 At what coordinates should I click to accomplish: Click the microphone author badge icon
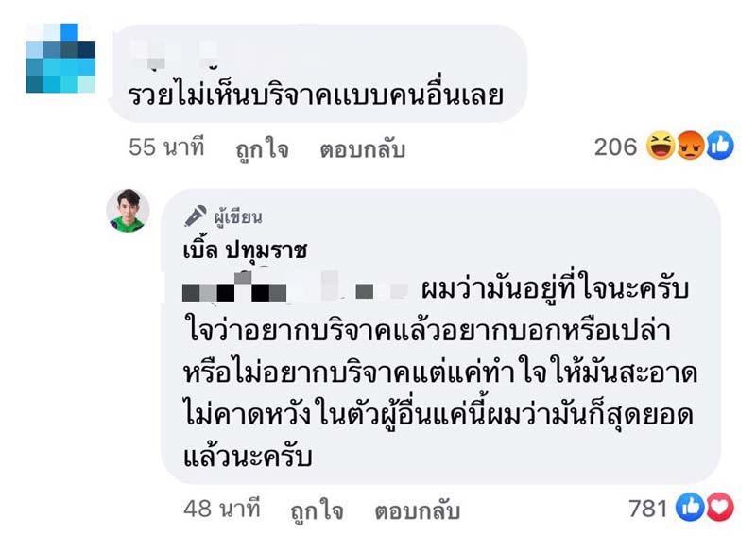click(195, 216)
